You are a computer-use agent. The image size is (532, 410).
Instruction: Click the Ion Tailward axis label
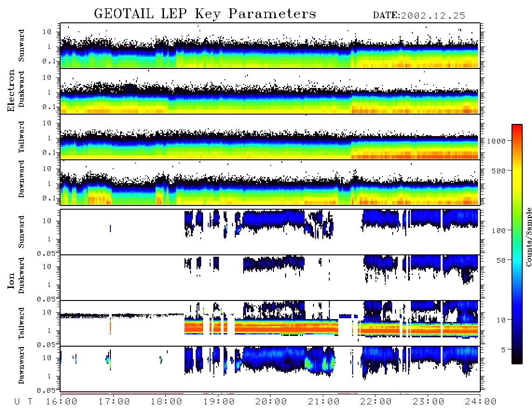[21, 323]
